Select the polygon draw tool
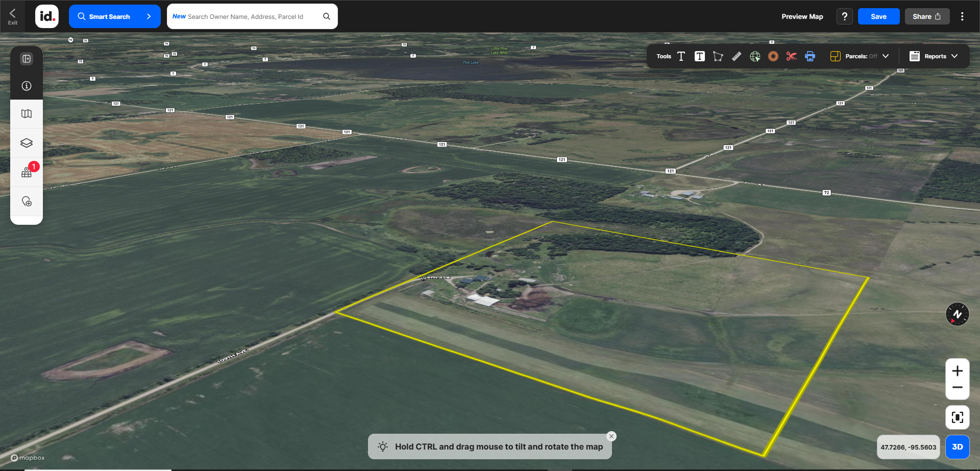 click(x=718, y=57)
